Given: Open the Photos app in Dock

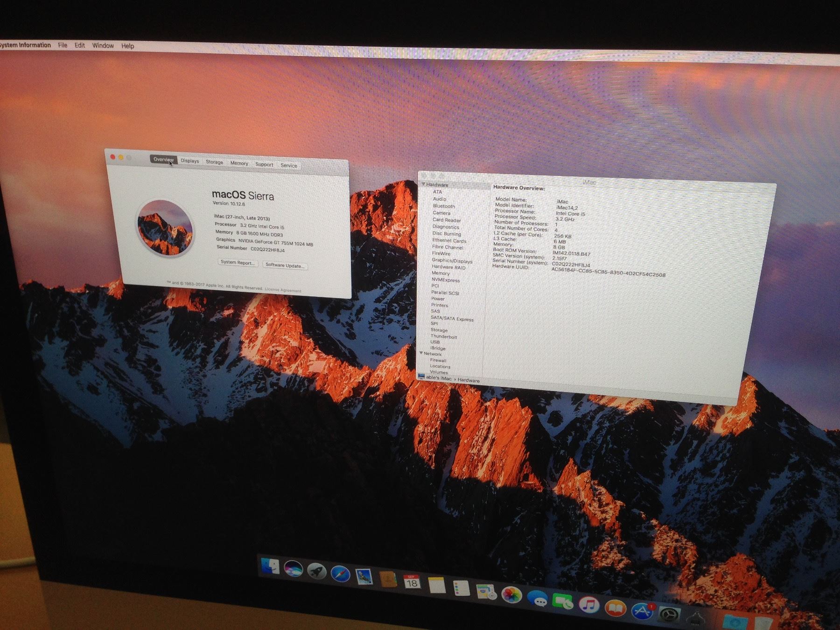Looking at the screenshot, I should [x=511, y=595].
